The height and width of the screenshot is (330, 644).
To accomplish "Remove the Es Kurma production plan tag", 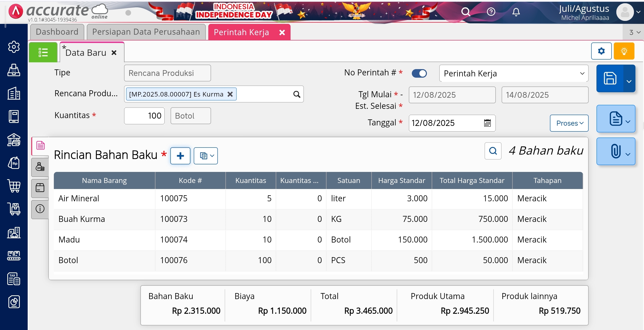I will 230,94.
